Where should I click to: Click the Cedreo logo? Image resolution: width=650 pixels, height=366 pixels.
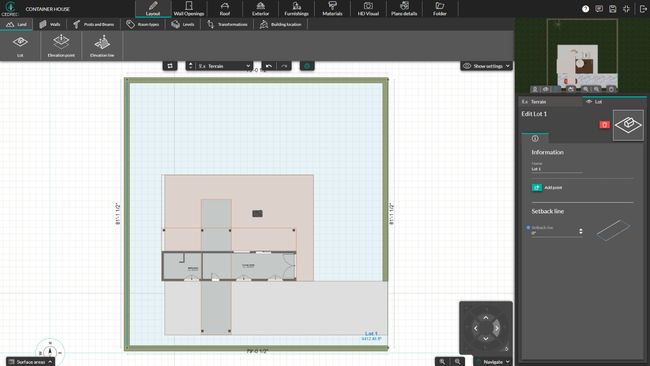[x=10, y=8]
